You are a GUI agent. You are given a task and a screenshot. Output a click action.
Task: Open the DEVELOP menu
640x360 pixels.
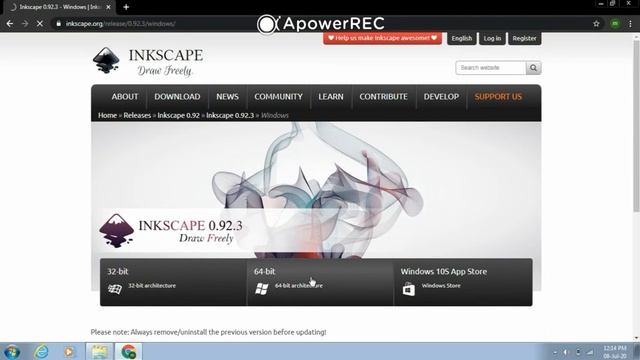(x=441, y=97)
